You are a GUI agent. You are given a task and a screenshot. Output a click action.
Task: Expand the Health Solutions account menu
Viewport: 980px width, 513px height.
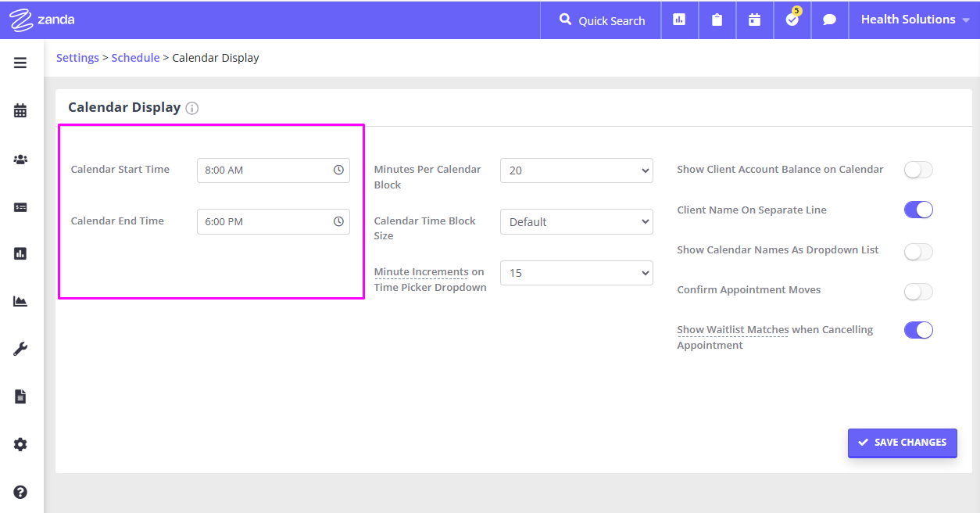coord(914,20)
